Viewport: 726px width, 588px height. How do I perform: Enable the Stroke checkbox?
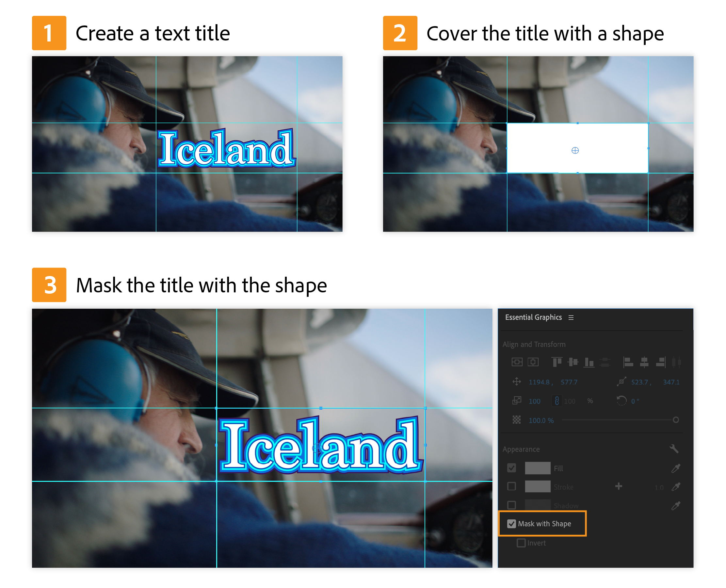click(x=512, y=486)
